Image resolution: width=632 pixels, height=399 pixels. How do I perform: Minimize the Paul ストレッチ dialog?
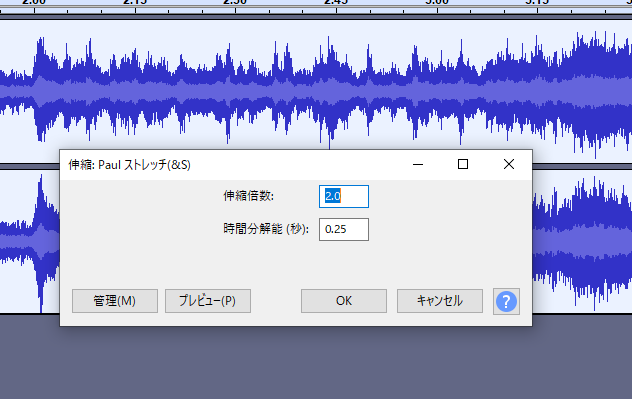(418, 164)
